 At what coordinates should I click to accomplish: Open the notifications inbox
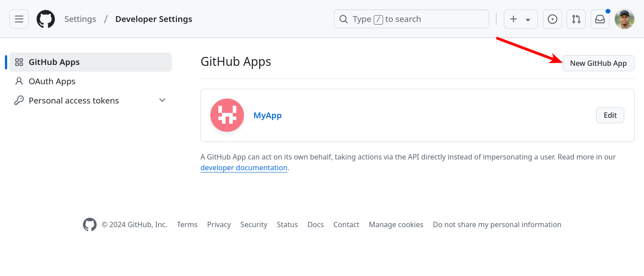click(x=600, y=19)
